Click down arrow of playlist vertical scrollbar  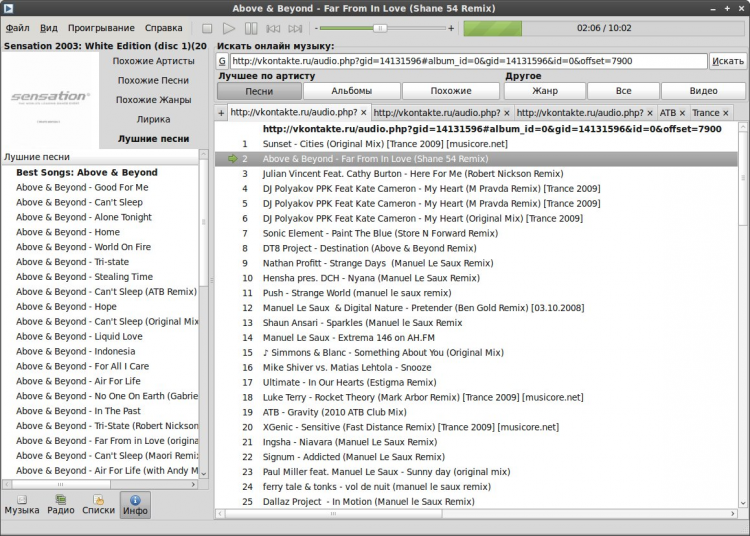point(742,503)
